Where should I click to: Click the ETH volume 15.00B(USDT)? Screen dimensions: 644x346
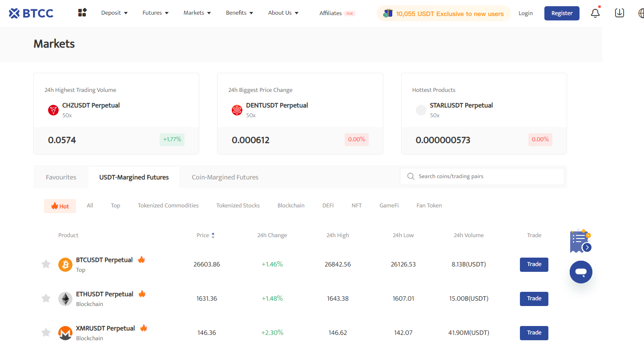[x=469, y=298]
